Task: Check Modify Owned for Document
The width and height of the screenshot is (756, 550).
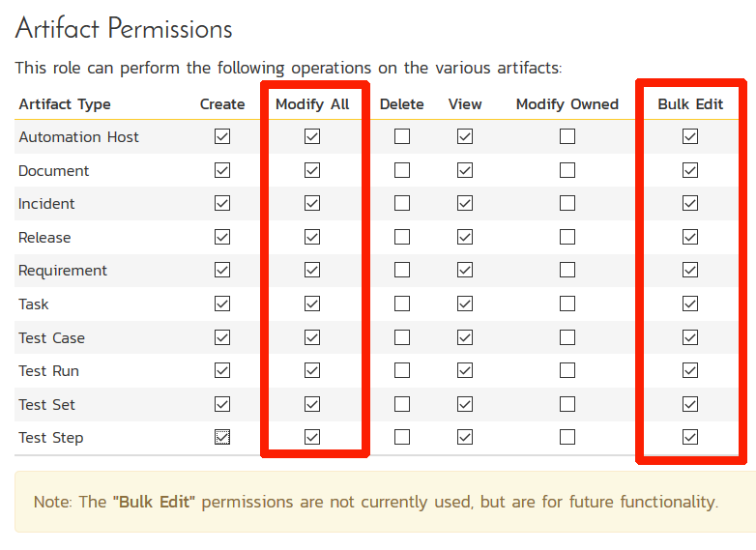Action: point(567,170)
